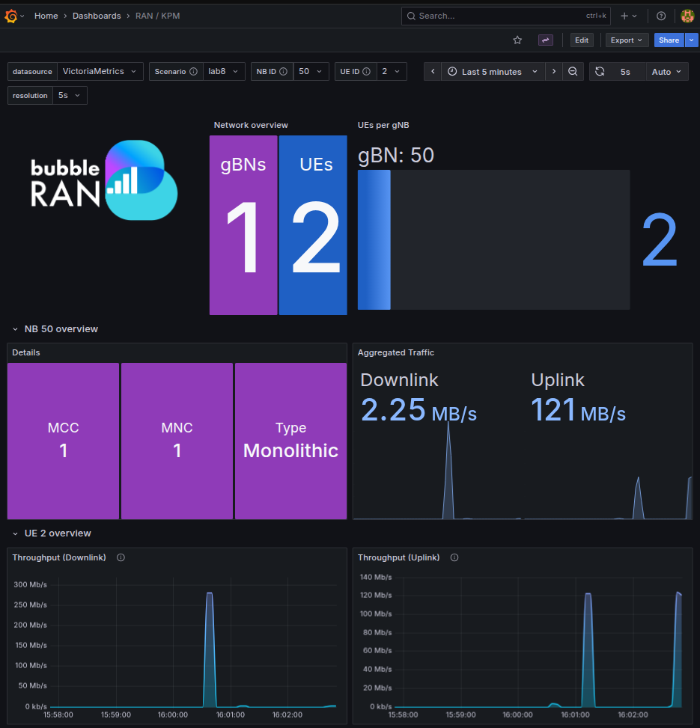Click the blue Share button

[x=669, y=40]
